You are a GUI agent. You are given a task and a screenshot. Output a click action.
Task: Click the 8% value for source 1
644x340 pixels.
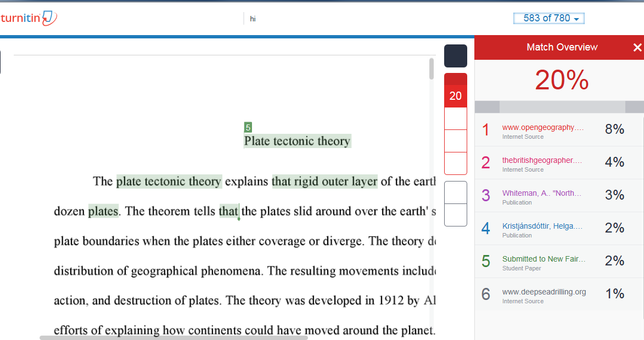point(614,129)
